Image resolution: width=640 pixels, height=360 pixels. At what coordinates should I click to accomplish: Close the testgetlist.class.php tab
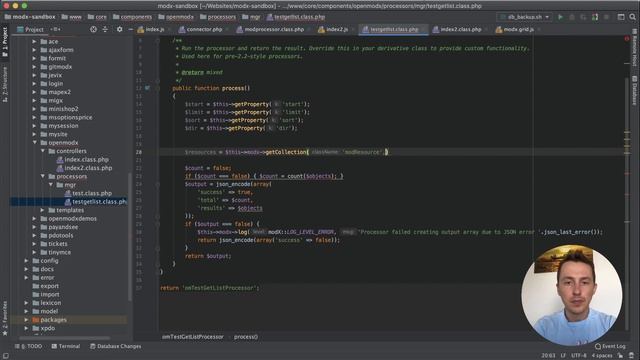click(423, 29)
